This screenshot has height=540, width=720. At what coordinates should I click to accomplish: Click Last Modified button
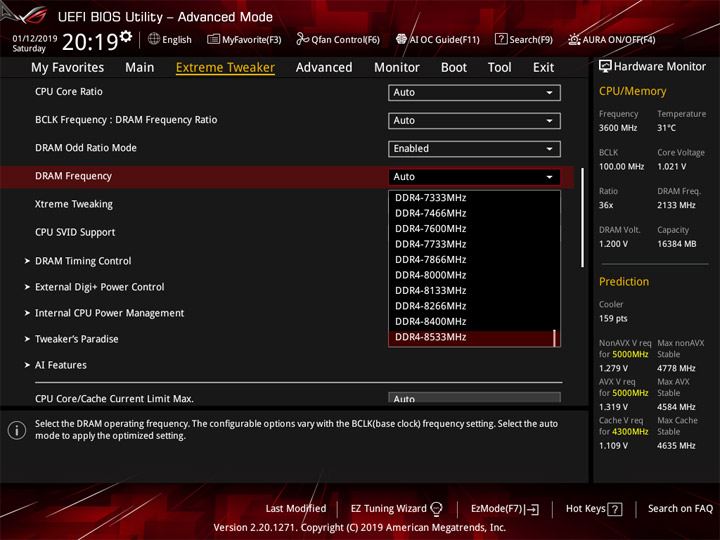coord(296,508)
